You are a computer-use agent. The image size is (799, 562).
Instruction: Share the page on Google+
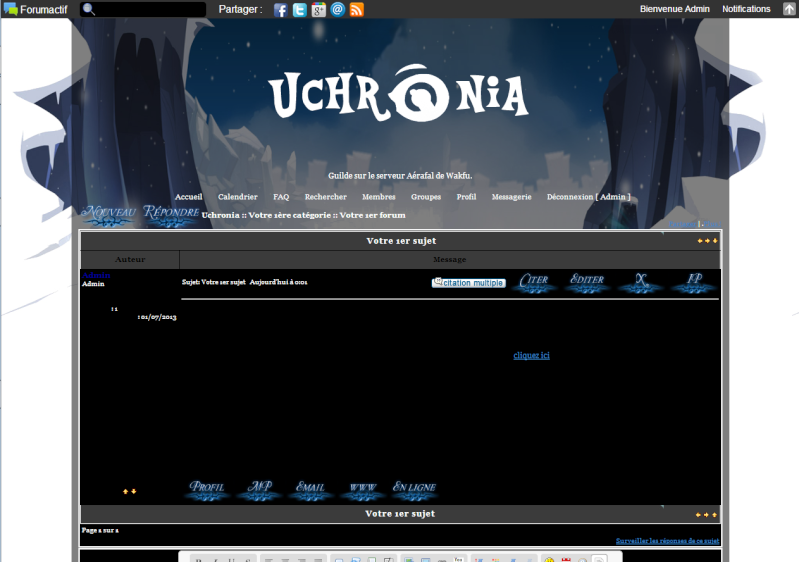point(318,10)
